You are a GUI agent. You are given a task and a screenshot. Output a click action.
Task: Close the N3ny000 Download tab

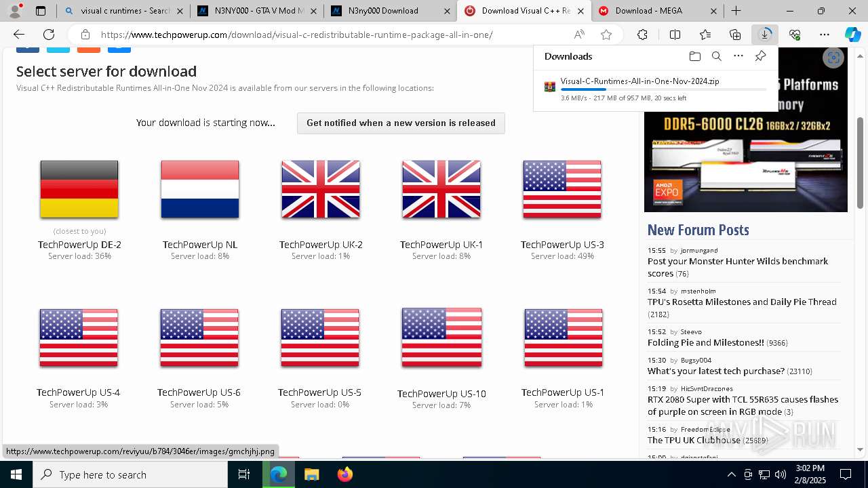(447, 11)
